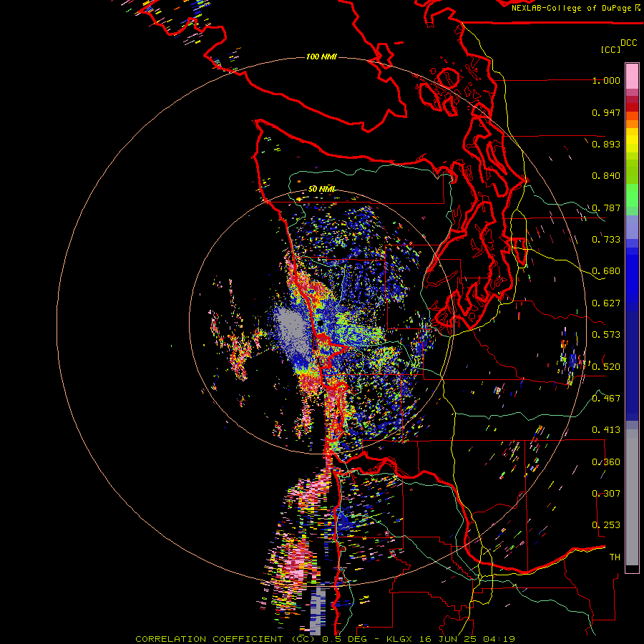
Task: Click the black radar site dot at center
Action: tap(320, 323)
